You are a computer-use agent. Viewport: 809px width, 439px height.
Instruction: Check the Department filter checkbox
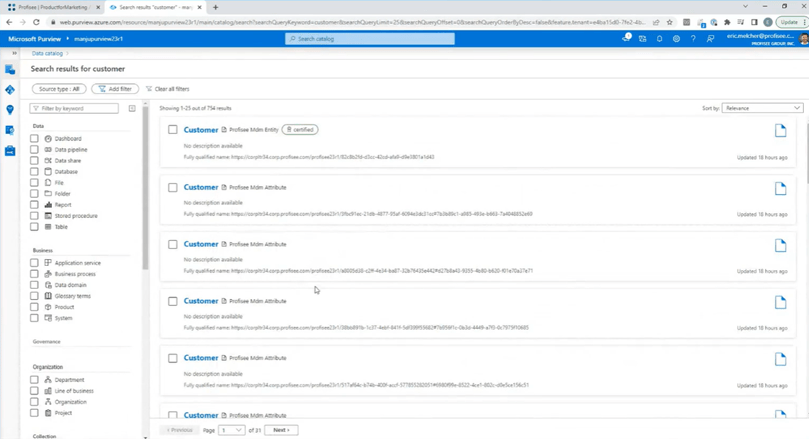click(34, 380)
